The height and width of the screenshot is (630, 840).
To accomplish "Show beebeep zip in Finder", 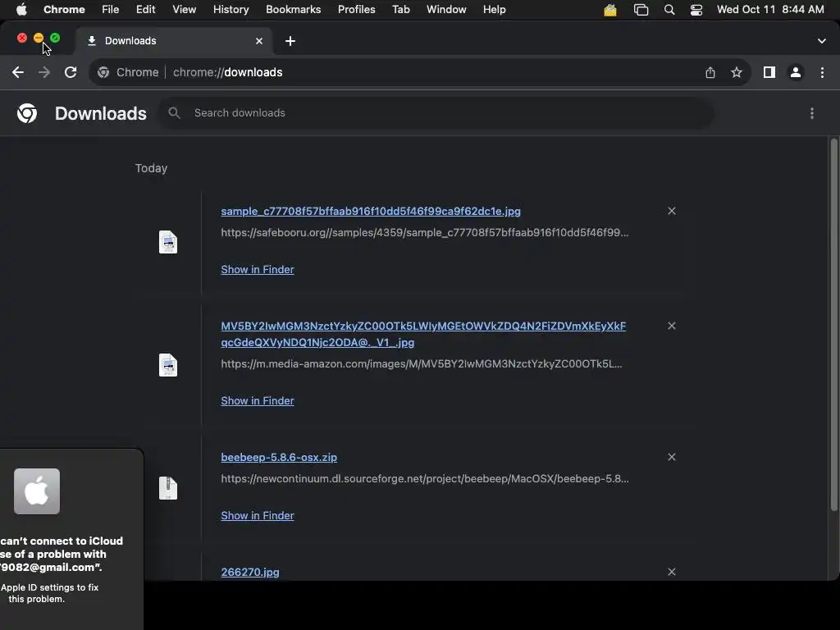I will coord(257,515).
